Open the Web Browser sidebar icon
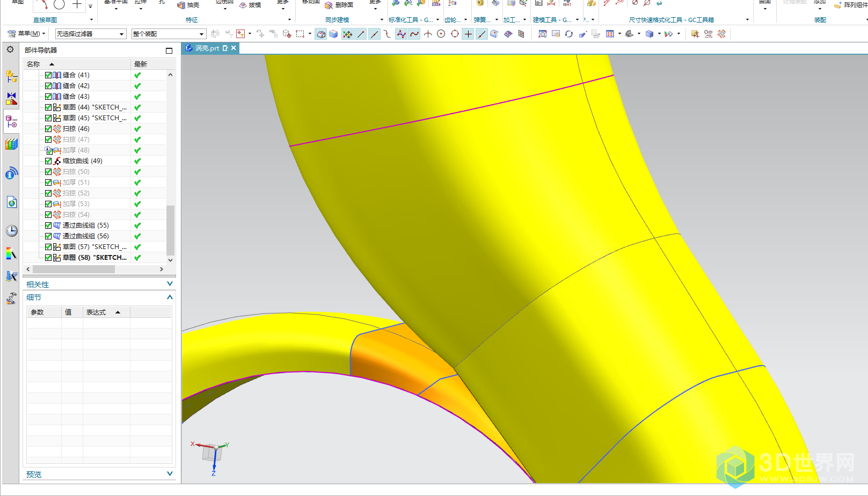The image size is (868, 496). [x=12, y=202]
